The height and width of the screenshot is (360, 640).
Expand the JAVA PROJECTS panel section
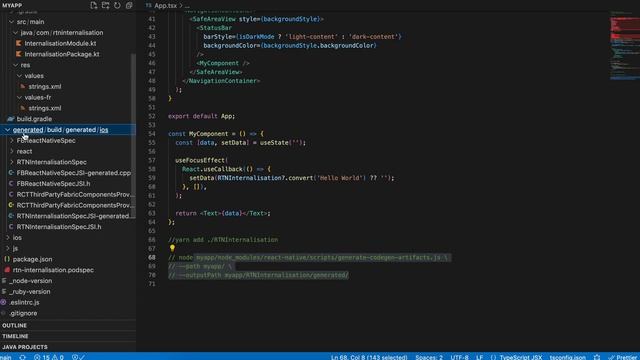coord(68,347)
